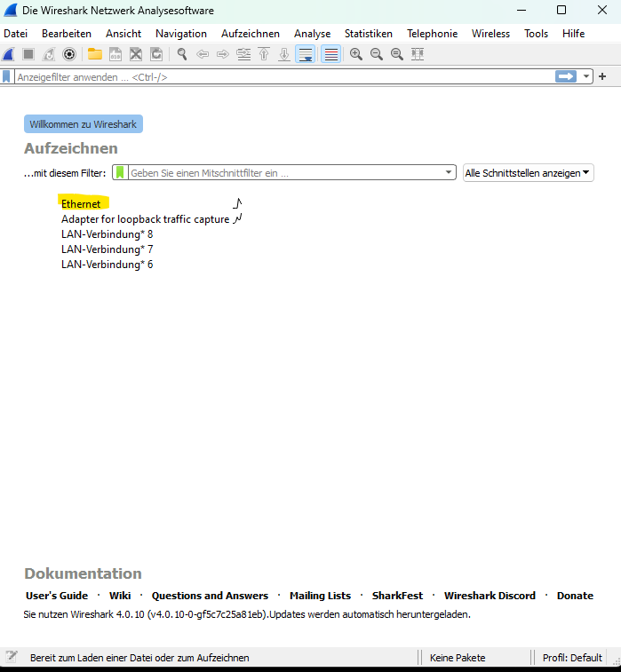The image size is (621, 672).
Task: Open the Wiki link
Action: pyautogui.click(x=120, y=596)
